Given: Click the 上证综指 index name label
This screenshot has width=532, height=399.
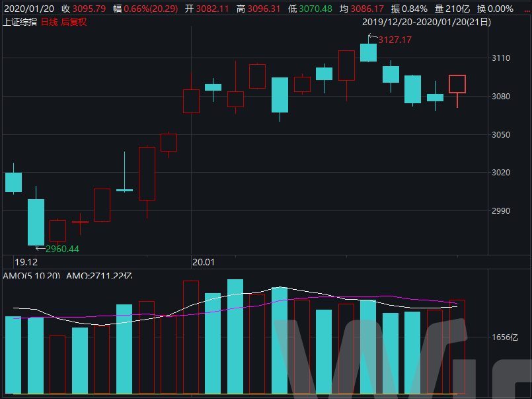Looking at the screenshot, I should (20, 22).
